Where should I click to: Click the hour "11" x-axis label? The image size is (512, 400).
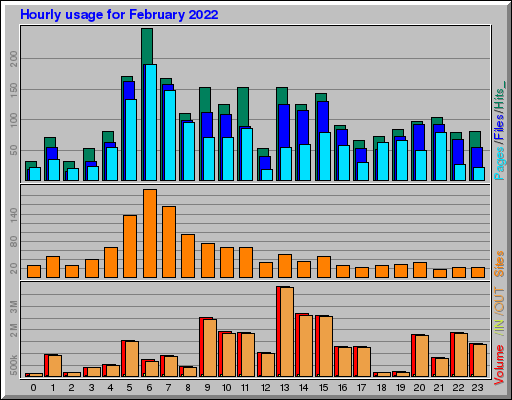tap(245, 387)
